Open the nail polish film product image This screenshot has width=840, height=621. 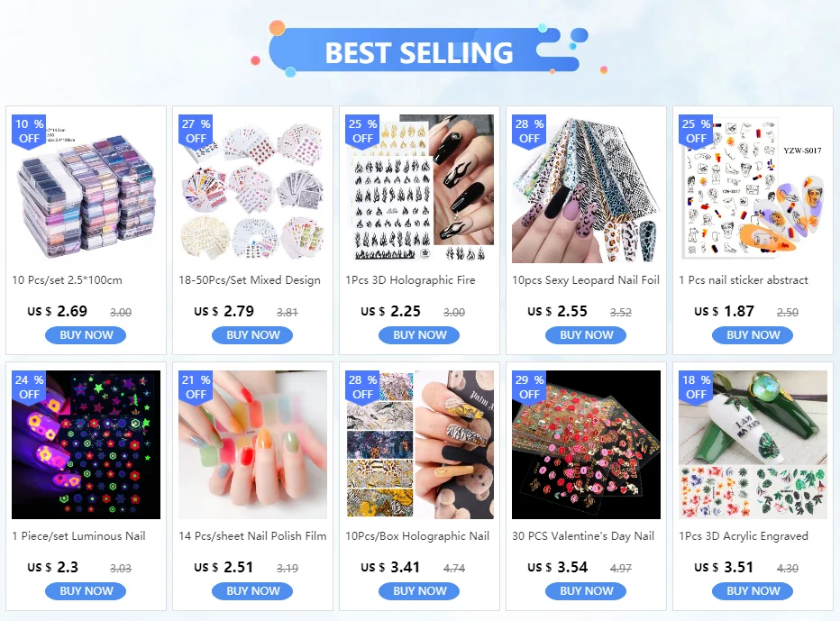[253, 444]
